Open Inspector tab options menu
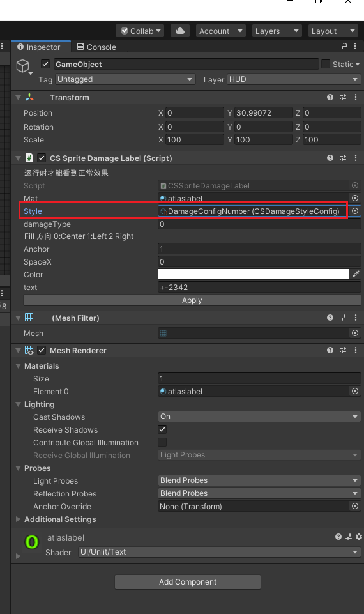Viewport: 364px width, 614px height. tap(356, 46)
